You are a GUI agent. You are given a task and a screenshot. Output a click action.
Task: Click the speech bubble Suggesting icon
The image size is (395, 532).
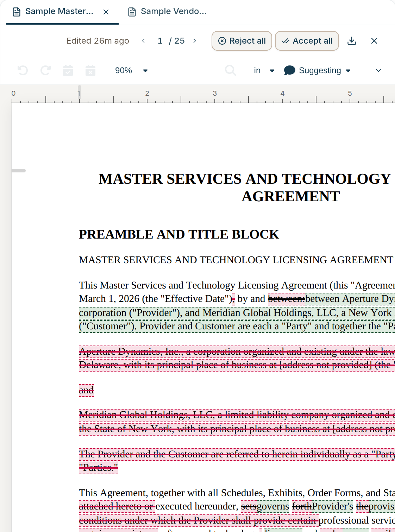coord(289,70)
